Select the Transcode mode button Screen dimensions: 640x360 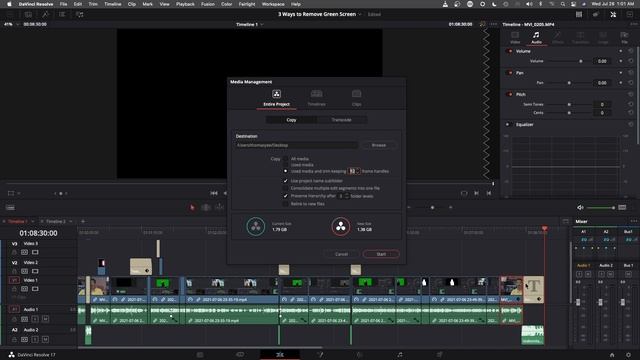pyautogui.click(x=342, y=120)
